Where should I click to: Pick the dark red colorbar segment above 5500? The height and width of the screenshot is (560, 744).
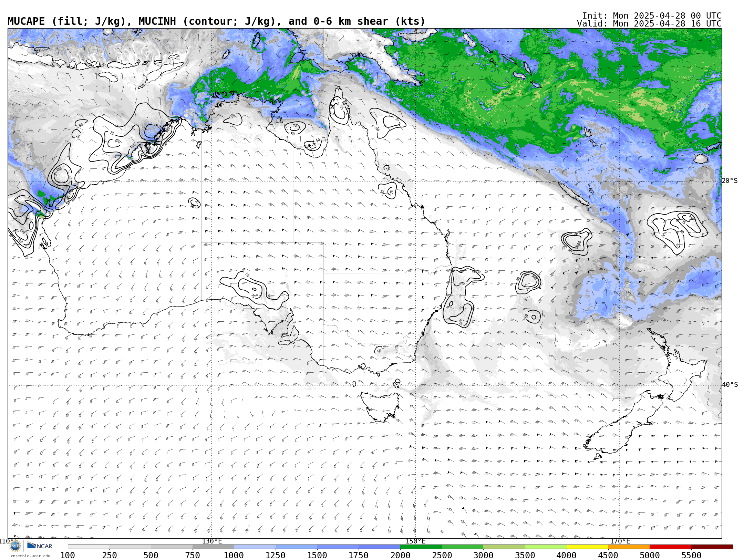coord(712,547)
